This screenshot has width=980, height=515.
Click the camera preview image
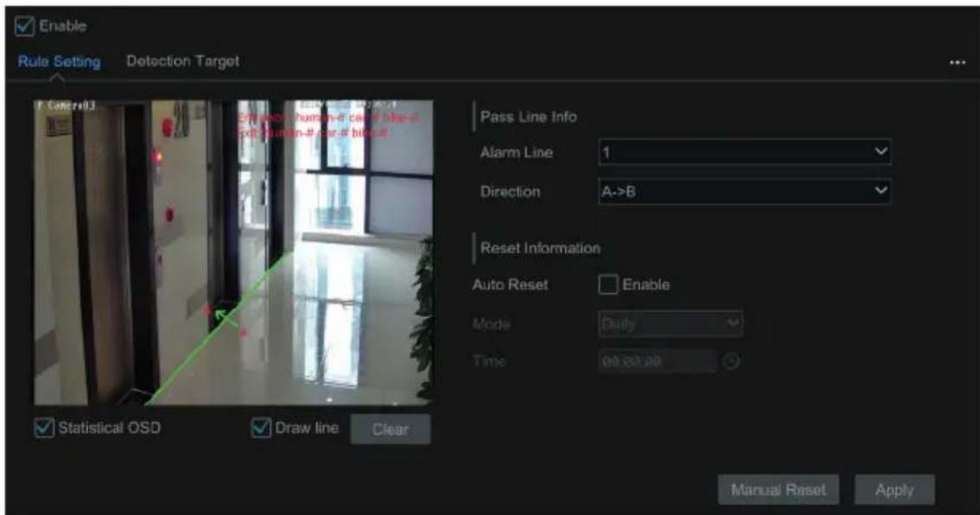coord(233,252)
